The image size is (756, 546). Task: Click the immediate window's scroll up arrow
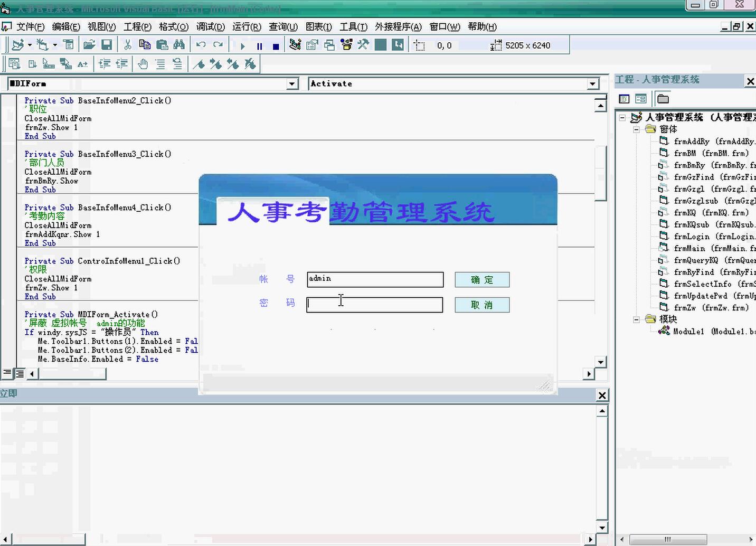pos(602,411)
